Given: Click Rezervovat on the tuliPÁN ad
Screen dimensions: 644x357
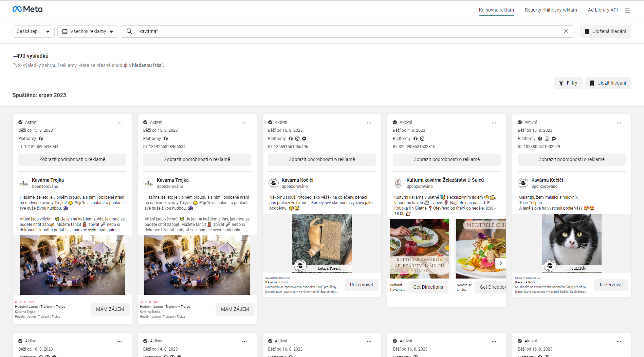Looking at the screenshot, I should [x=611, y=285].
